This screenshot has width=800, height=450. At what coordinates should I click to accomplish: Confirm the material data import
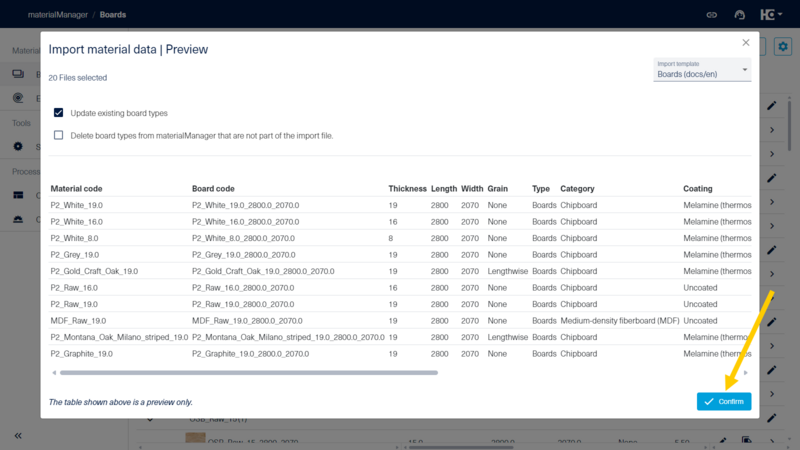(x=724, y=401)
